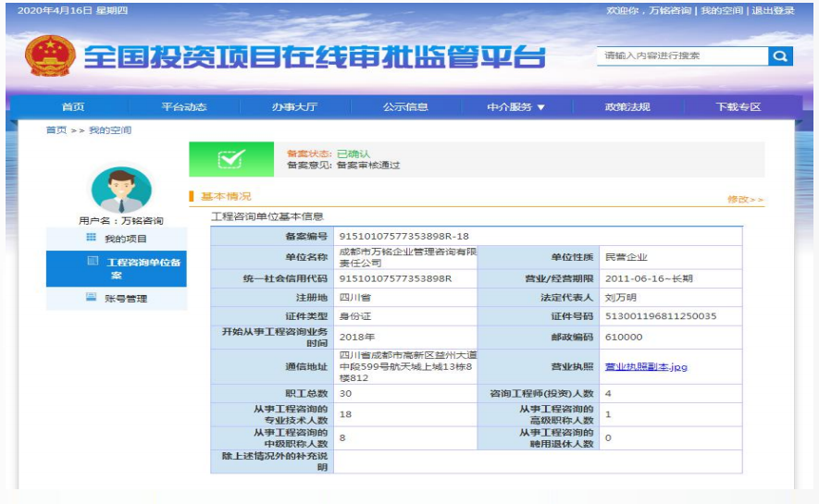Screen dimensions: 819x504
Task: Click the national emblem logo
Action: click(x=46, y=57)
